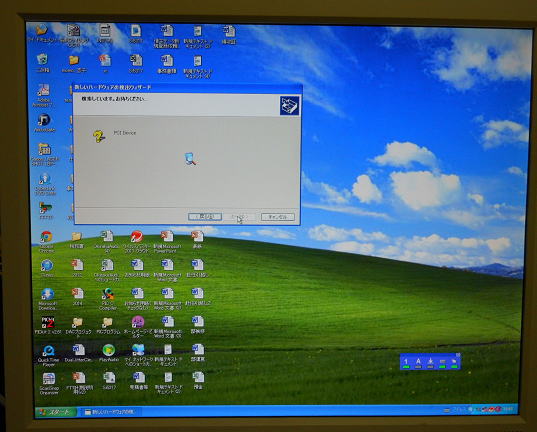Screen dimensions: 537x432
Task: Open the film-strip video icon in the top row
Action: click(x=73, y=31)
